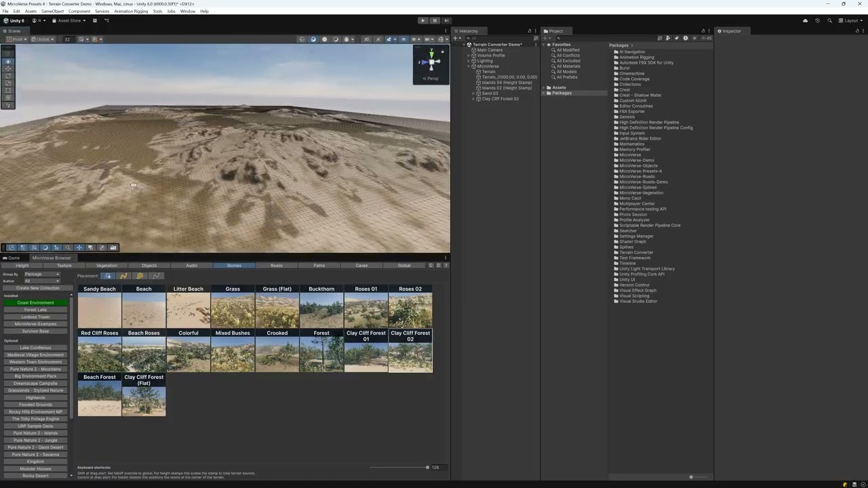Viewport: 868px width, 488px height.
Task: Click Create New Collection button
Action: point(37,288)
